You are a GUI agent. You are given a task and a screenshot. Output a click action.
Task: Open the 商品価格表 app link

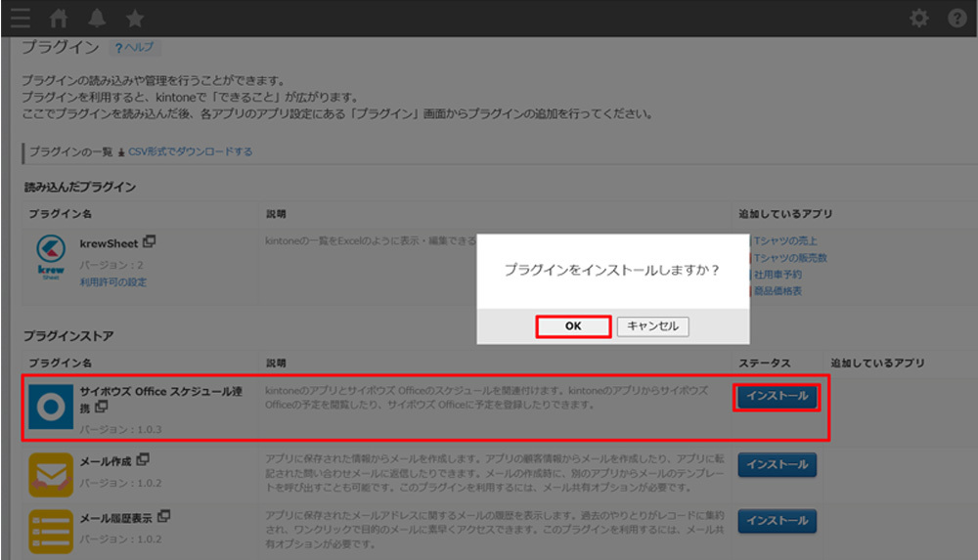pos(778,291)
